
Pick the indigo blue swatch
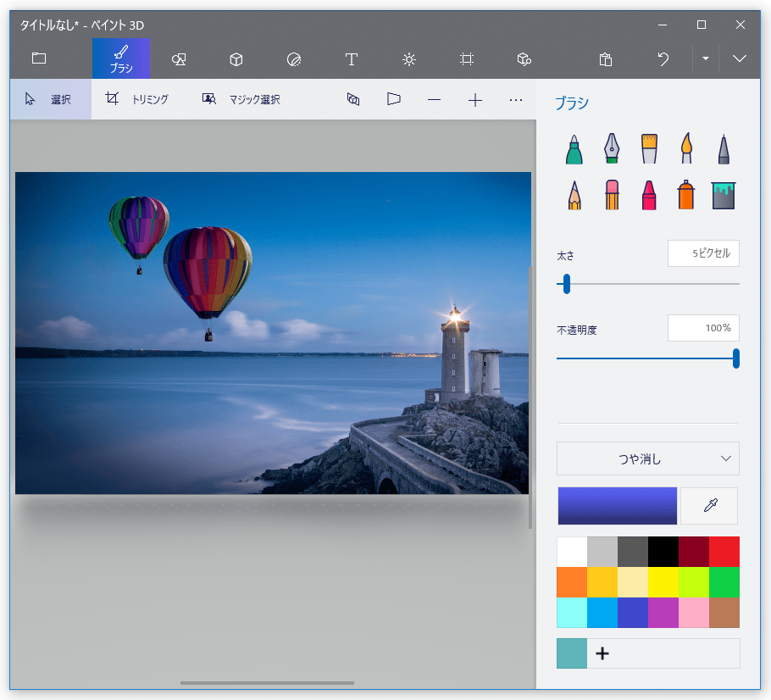[x=633, y=613]
